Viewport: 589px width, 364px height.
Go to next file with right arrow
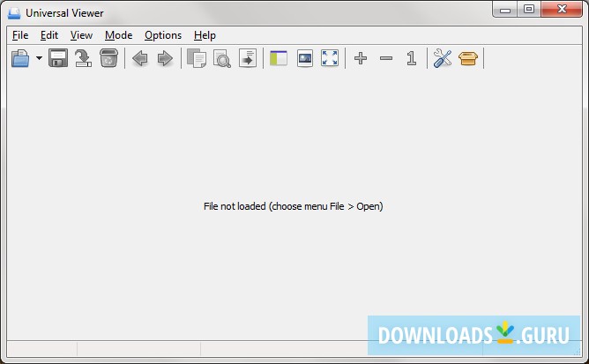(x=165, y=58)
